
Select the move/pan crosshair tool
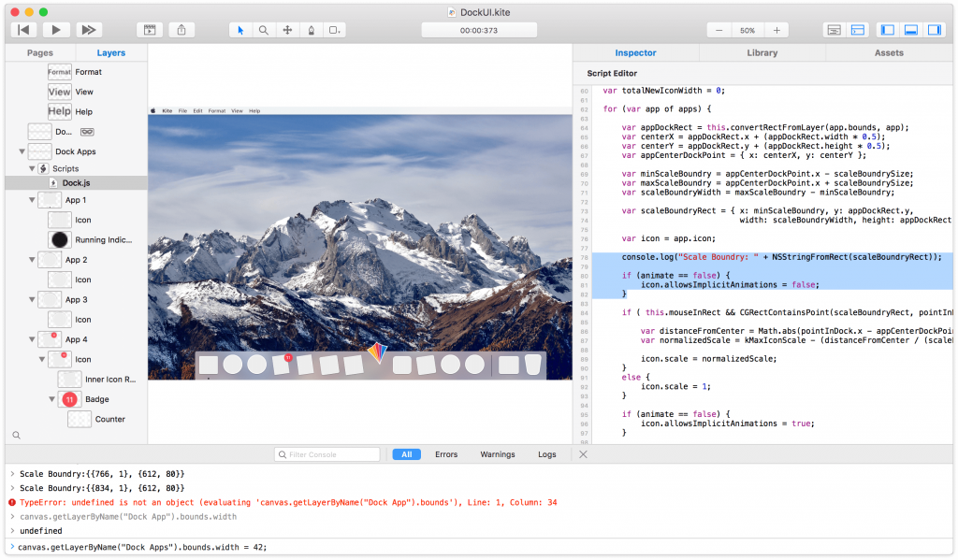pos(287,30)
